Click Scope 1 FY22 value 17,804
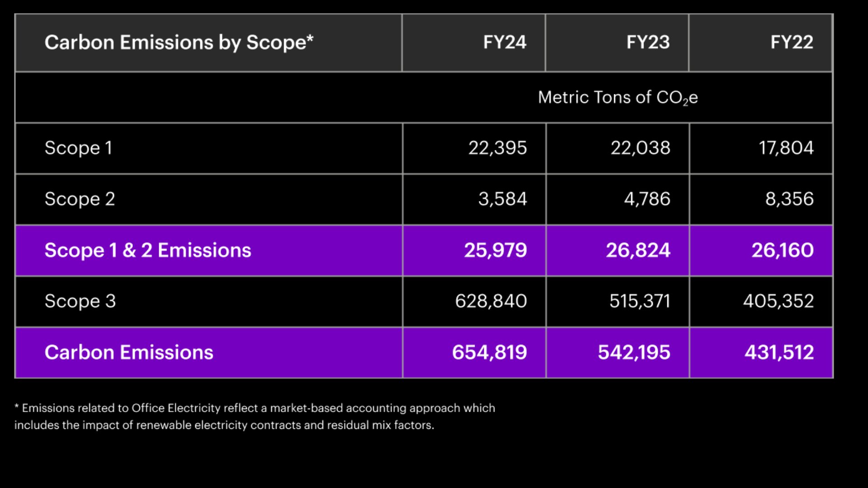 [786, 148]
